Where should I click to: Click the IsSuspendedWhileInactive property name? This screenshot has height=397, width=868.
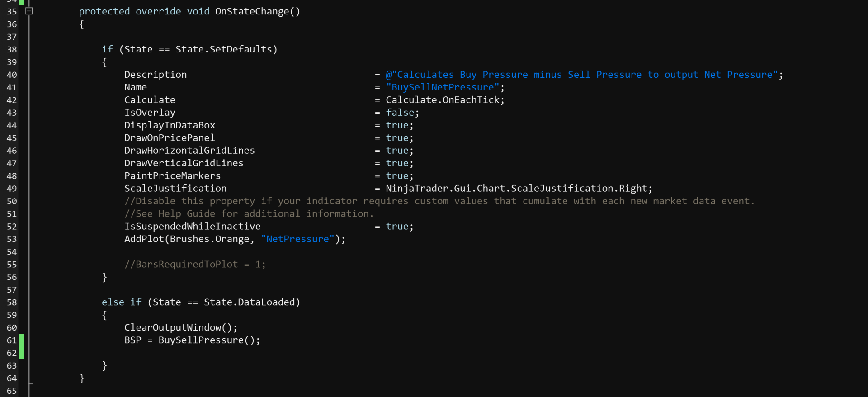[x=192, y=227]
